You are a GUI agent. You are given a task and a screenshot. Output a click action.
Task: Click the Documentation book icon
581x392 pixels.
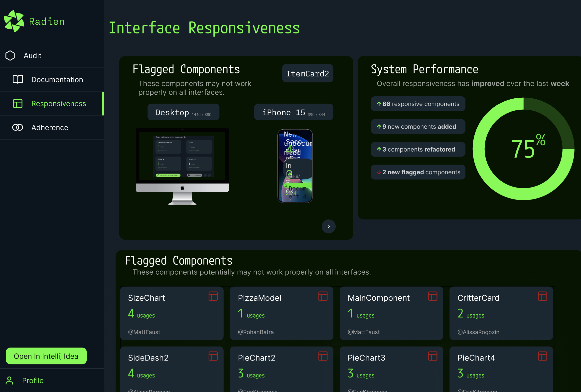18,79
